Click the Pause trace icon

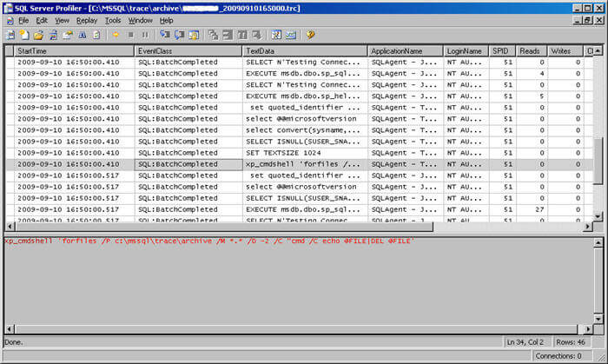pyautogui.click(x=145, y=36)
